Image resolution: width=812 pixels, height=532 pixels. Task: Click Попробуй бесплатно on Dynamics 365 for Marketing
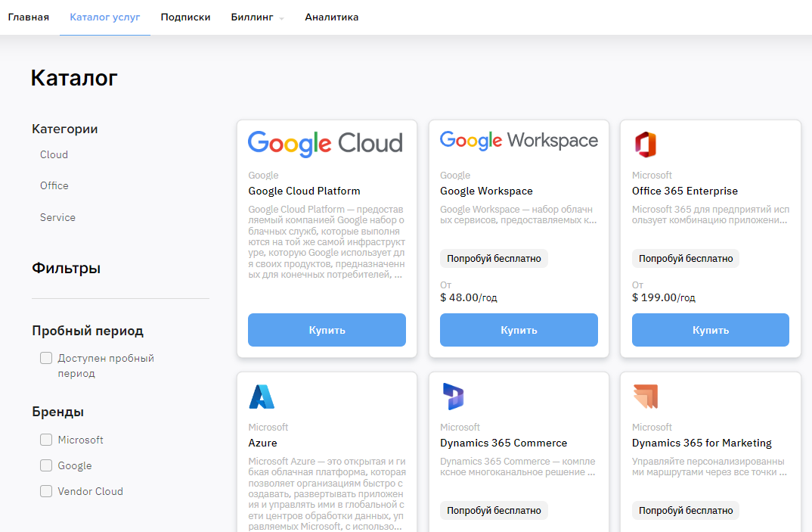(x=686, y=510)
